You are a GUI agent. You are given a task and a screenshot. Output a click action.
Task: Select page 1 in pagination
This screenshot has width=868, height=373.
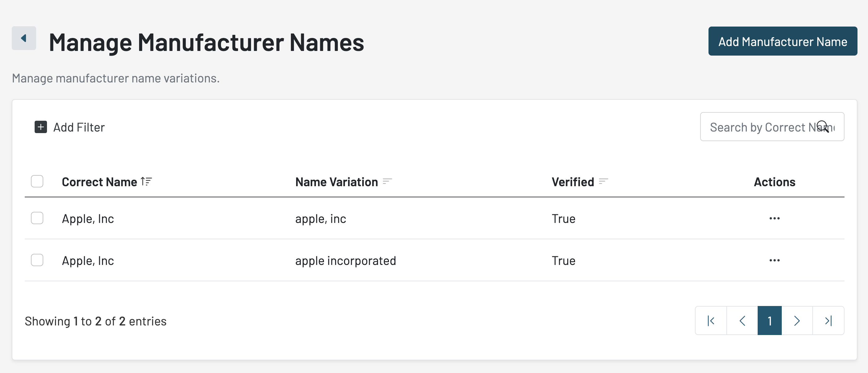[x=769, y=321]
